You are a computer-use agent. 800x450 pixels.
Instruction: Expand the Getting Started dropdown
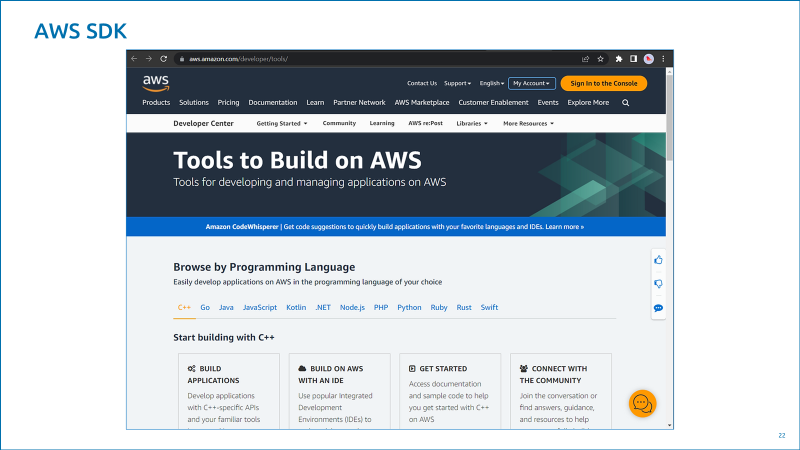(x=282, y=123)
